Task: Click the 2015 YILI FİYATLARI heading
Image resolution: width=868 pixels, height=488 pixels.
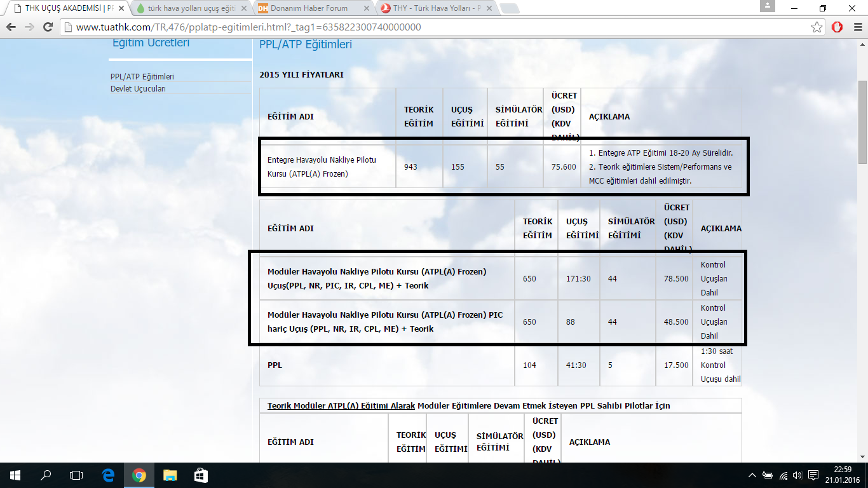Action: point(301,74)
